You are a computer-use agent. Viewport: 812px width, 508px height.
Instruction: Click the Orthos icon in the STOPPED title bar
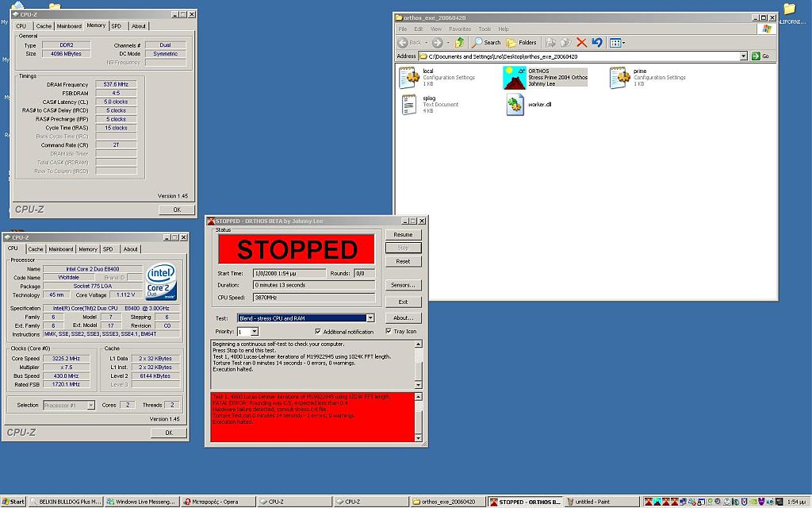(x=211, y=221)
